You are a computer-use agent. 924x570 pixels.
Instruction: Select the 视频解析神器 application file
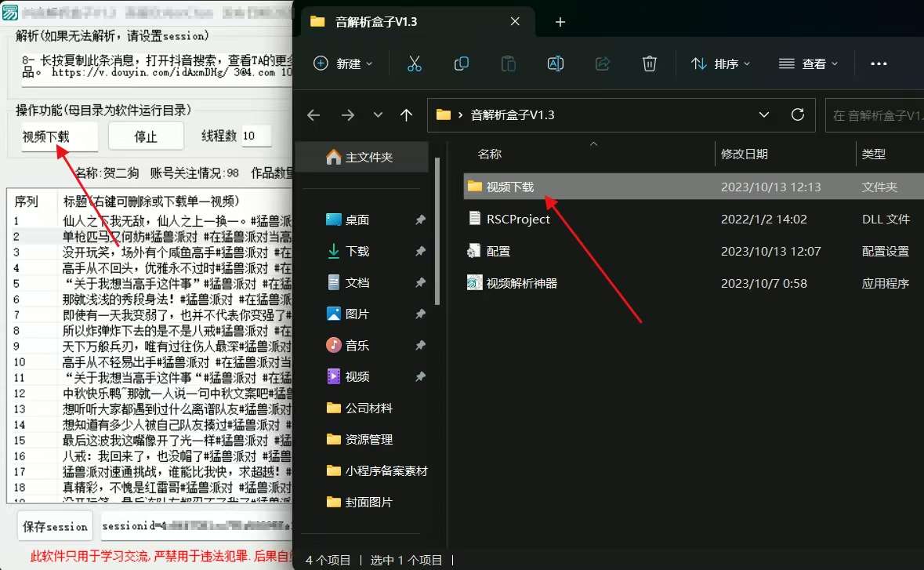tap(521, 283)
